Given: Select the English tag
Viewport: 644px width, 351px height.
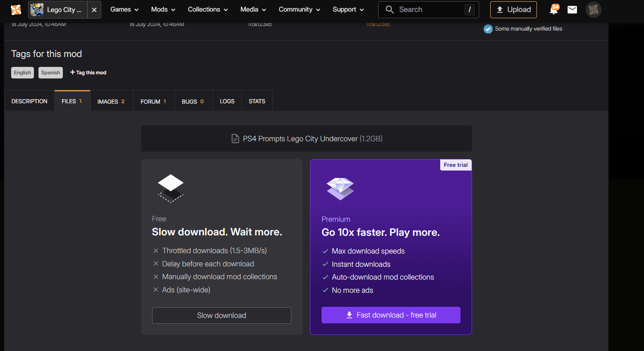Looking at the screenshot, I should coord(22,73).
